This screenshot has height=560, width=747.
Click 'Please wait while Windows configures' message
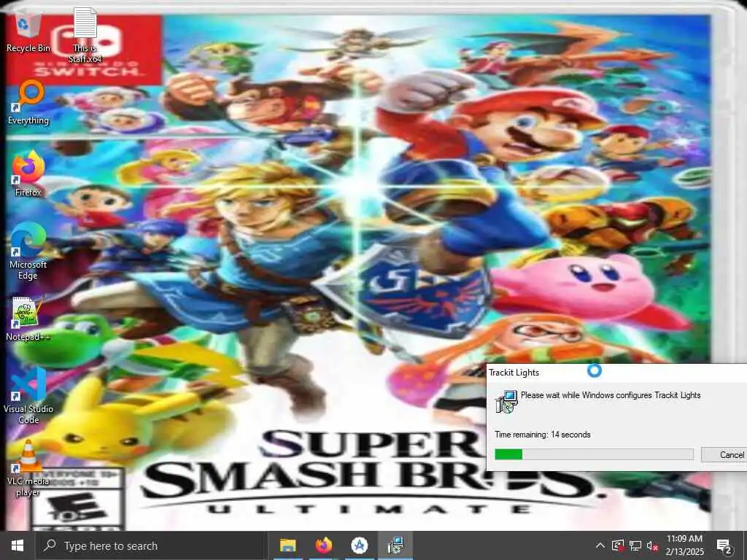(x=611, y=394)
